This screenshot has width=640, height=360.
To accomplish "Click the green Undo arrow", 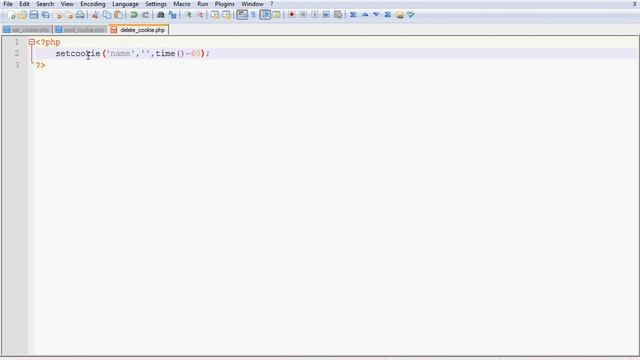I will pos(134,15).
